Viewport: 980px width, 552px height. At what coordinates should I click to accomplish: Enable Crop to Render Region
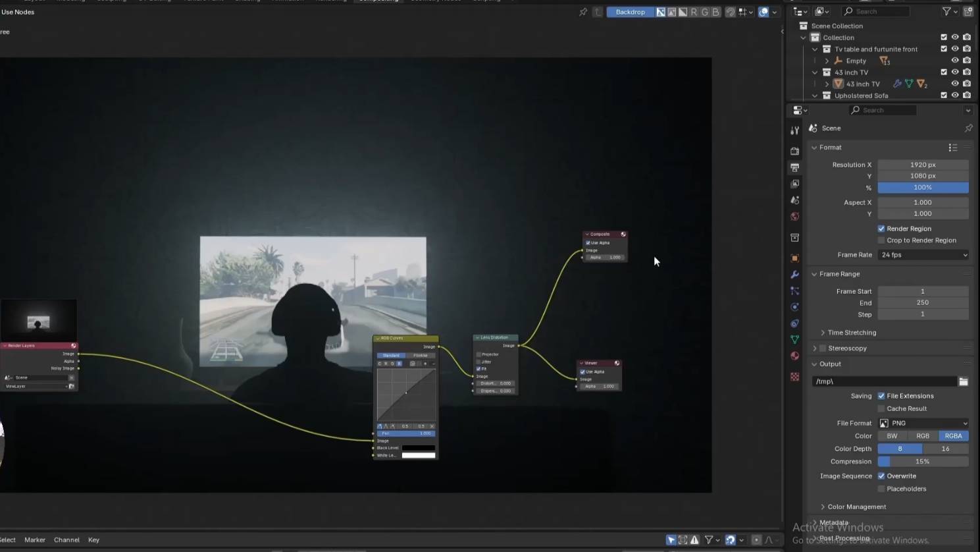[x=881, y=240]
